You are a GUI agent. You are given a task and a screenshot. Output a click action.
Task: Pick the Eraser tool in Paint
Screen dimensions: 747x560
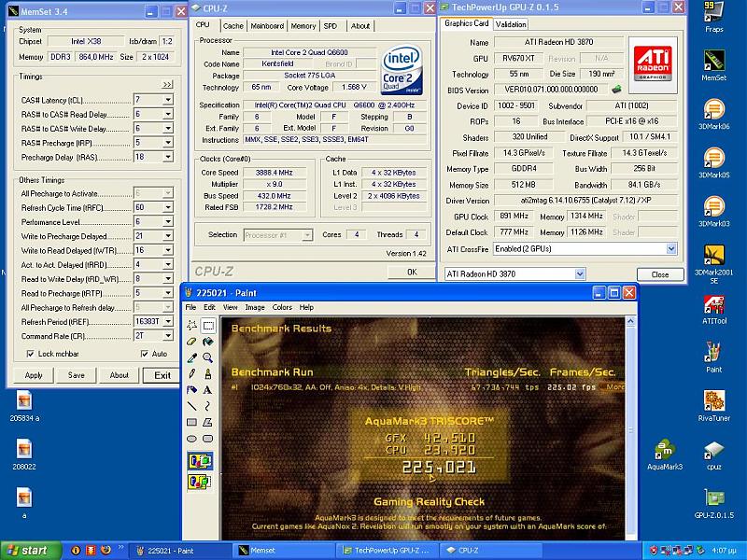192,342
